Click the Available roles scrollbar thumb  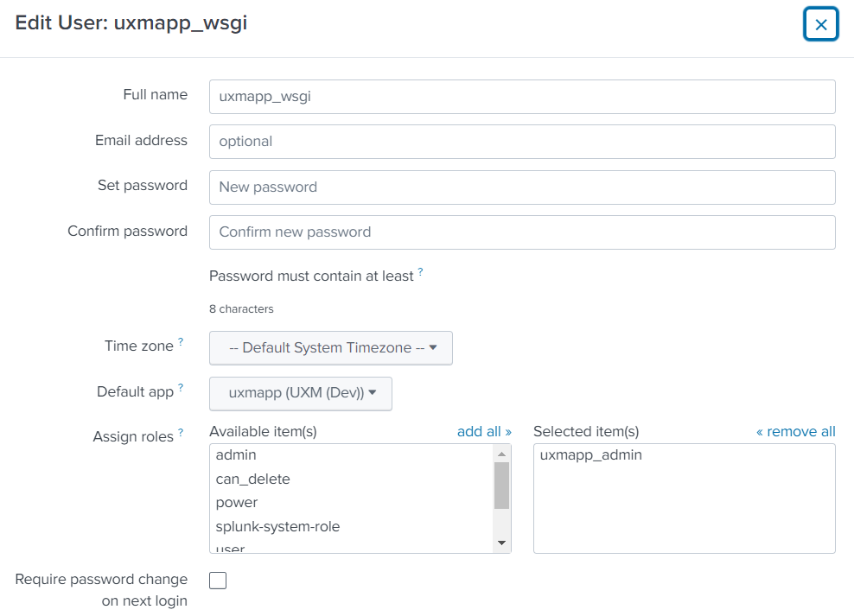(x=501, y=486)
